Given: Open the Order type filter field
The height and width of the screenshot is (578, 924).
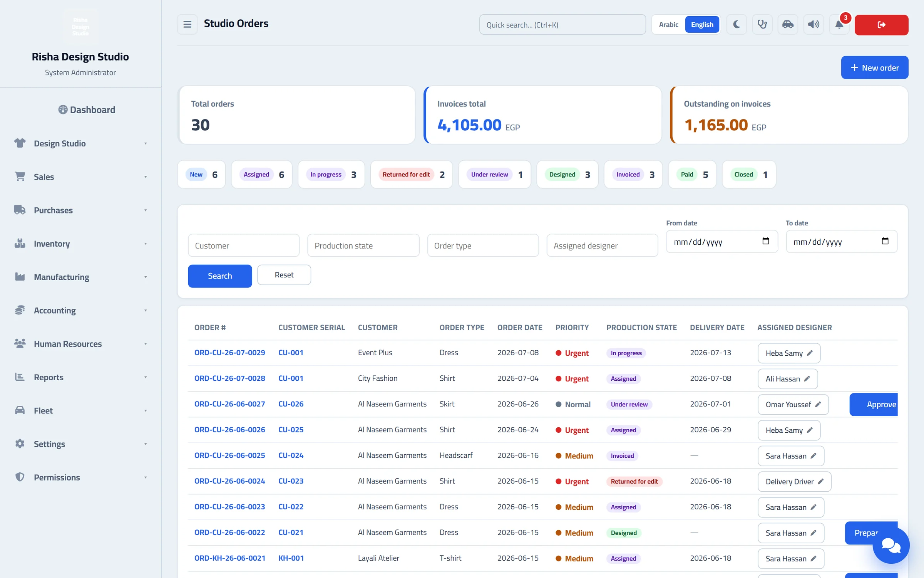Looking at the screenshot, I should pyautogui.click(x=483, y=245).
